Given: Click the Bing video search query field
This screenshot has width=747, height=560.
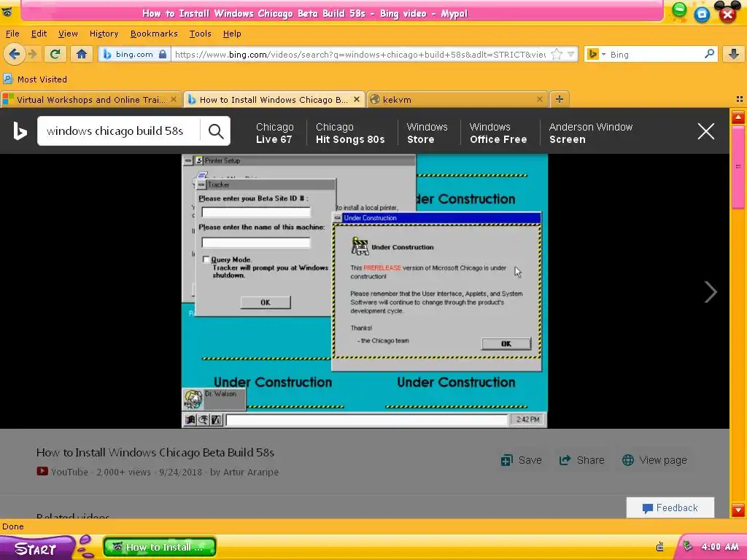Looking at the screenshot, I should click(119, 131).
